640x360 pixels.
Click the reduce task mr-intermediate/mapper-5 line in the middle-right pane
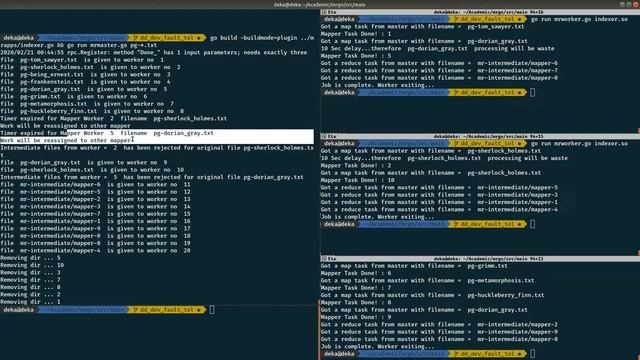point(439,188)
